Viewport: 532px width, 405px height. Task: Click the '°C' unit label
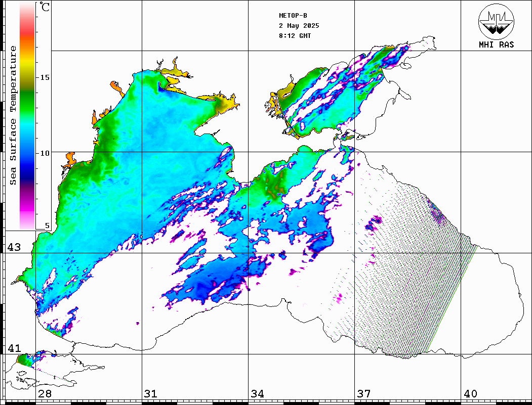(x=44, y=7)
